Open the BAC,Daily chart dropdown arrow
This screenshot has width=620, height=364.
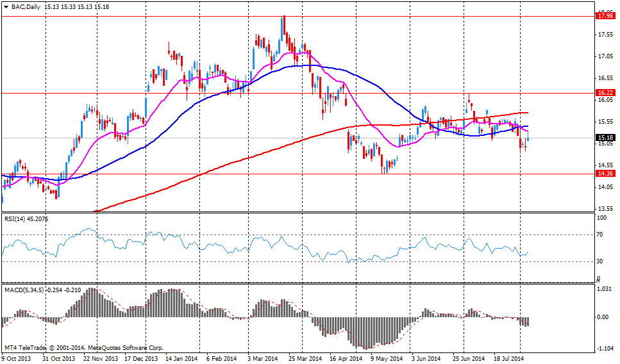tap(6, 5)
